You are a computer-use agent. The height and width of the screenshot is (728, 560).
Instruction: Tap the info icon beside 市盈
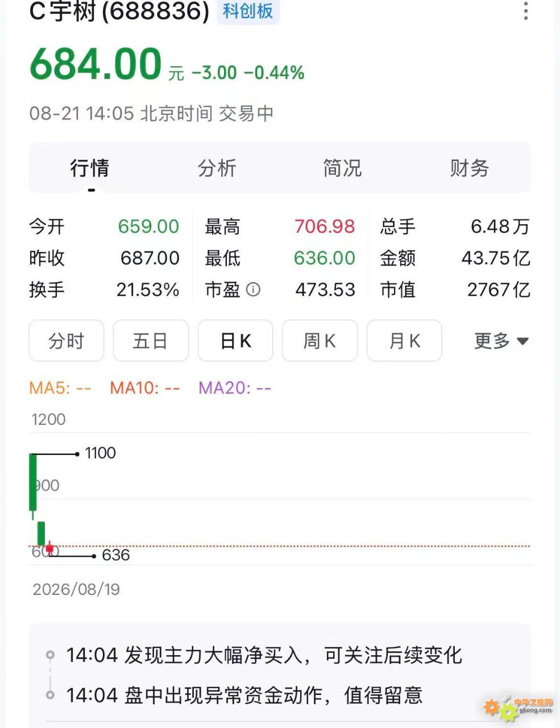point(253,289)
